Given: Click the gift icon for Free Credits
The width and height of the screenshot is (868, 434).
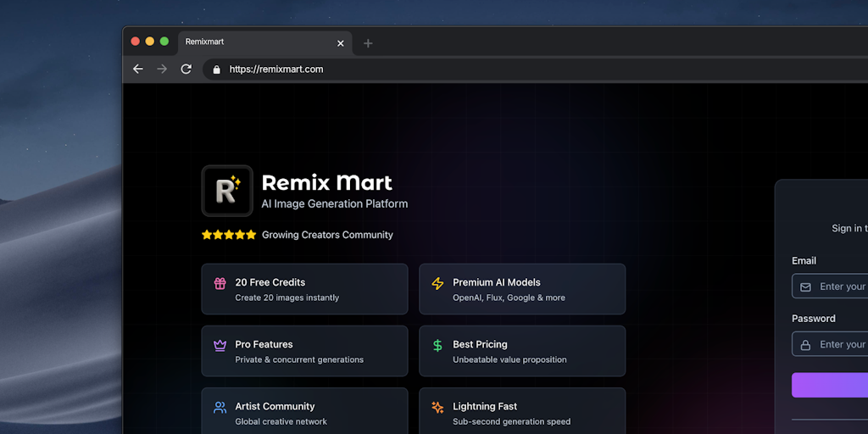Looking at the screenshot, I should (220, 283).
